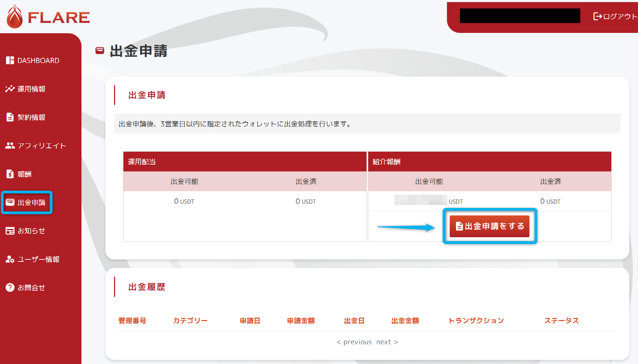Click the 出金金額 column header
Image resolution: width=638 pixels, height=364 pixels.
point(405,321)
